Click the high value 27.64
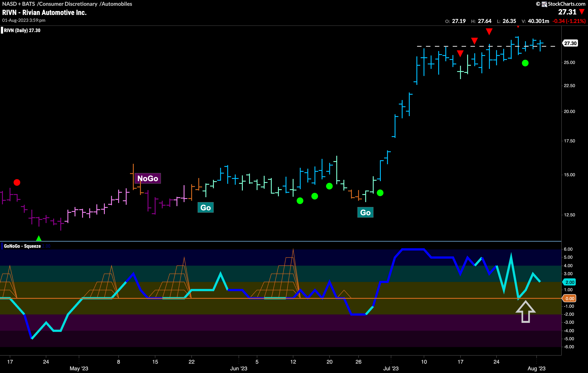Viewport: 588px width, 373px height. coord(485,21)
